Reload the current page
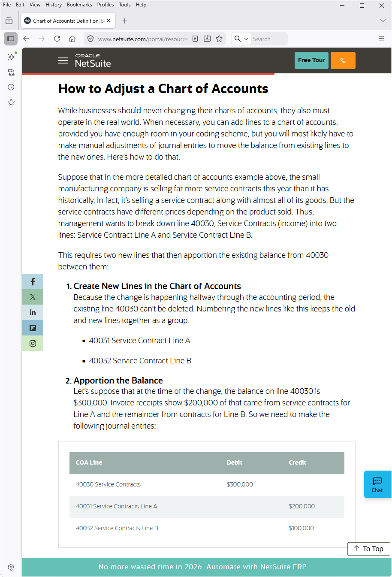 [x=57, y=39]
